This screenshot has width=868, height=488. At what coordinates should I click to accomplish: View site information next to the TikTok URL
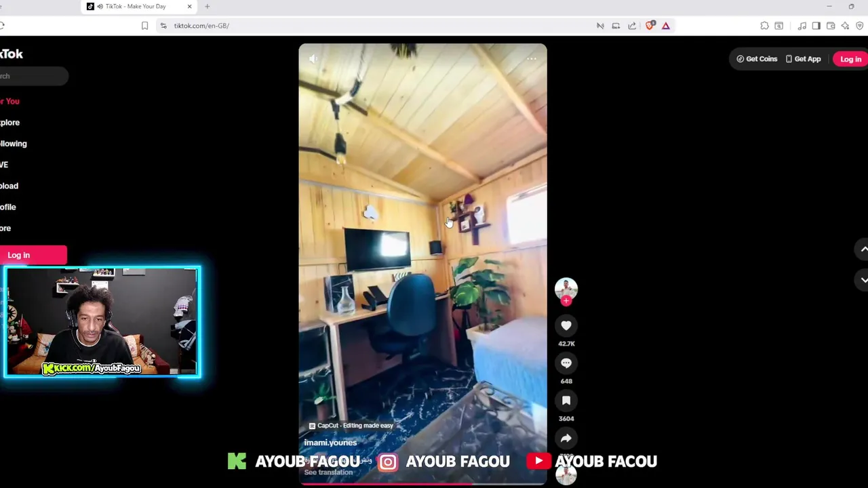163,26
